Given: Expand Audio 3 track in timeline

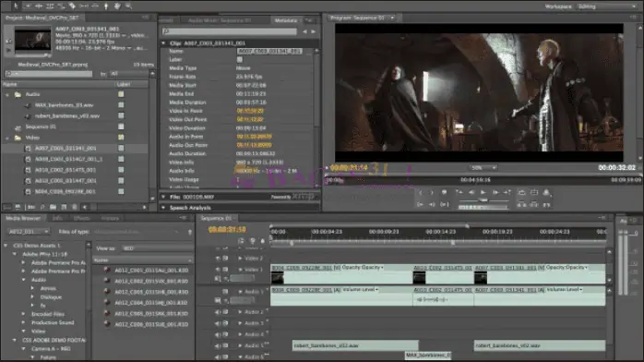Looking at the screenshot, I should coord(240,323).
